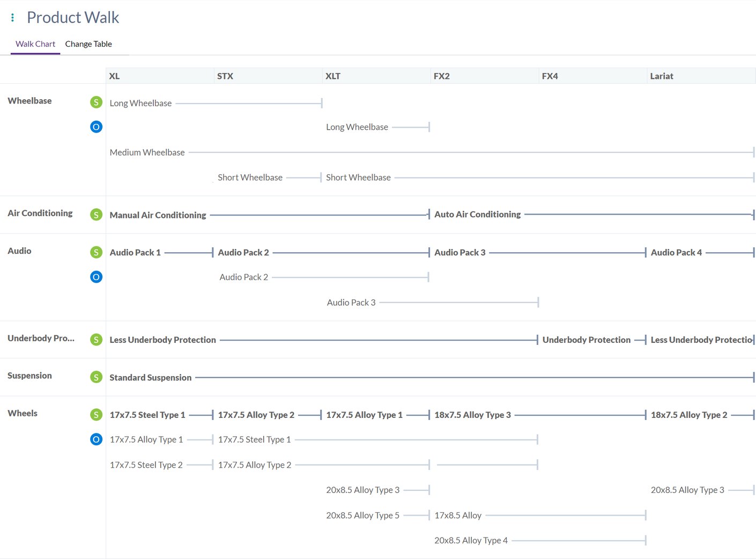Click the green S icon for Wheels

click(x=96, y=415)
